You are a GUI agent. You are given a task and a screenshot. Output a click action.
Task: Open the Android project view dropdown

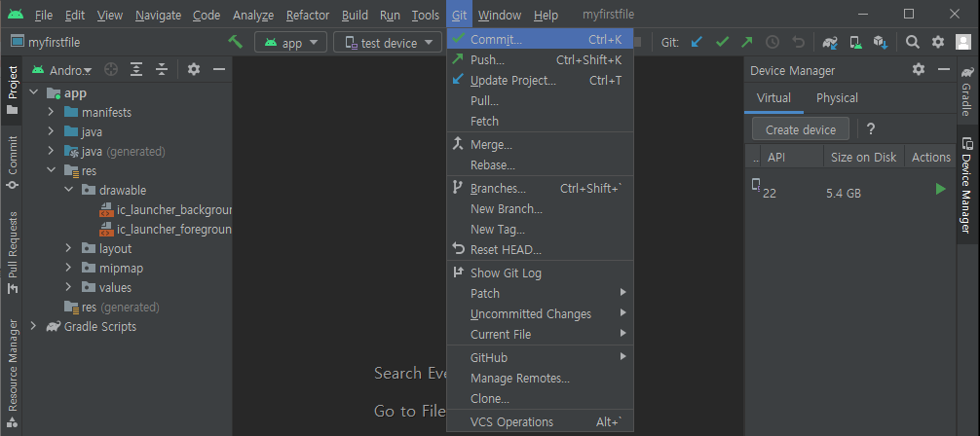tap(61, 70)
